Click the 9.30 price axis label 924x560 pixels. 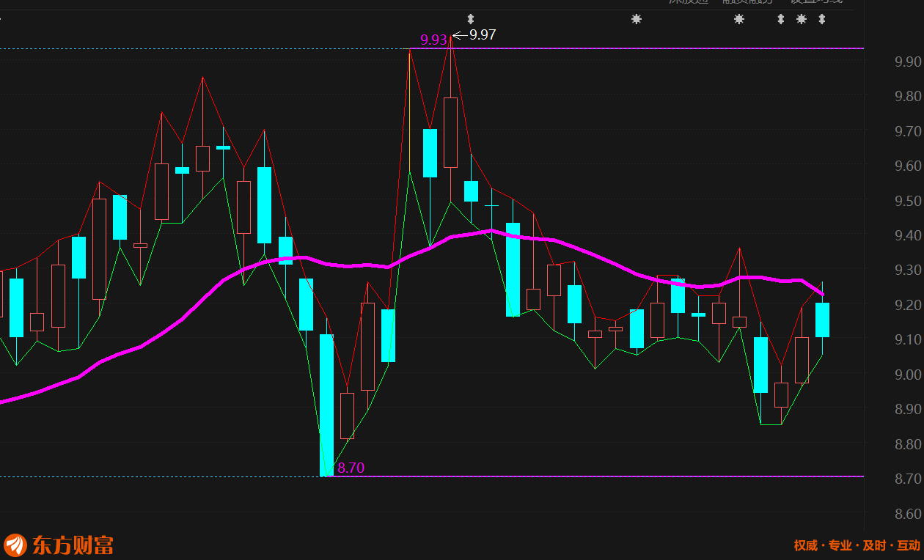908,270
